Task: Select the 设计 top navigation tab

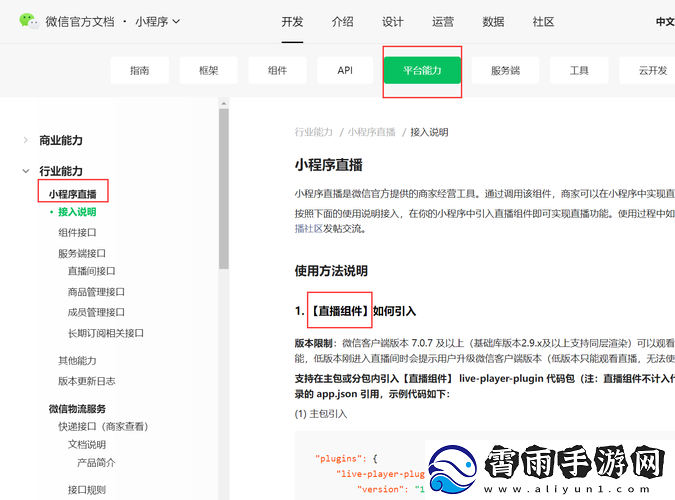Action: pyautogui.click(x=393, y=22)
